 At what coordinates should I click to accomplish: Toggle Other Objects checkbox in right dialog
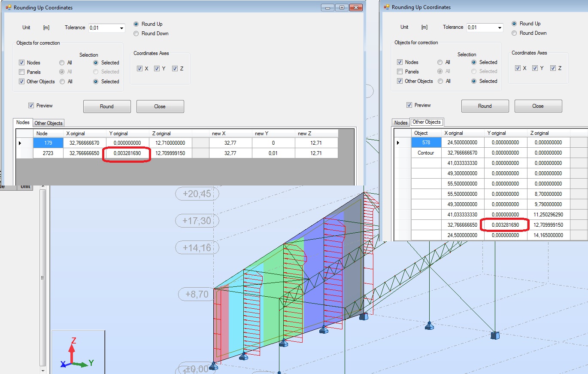400,81
